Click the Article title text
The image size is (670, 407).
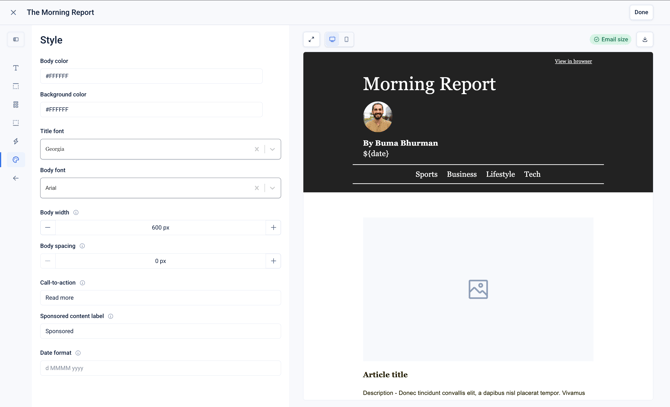click(385, 375)
